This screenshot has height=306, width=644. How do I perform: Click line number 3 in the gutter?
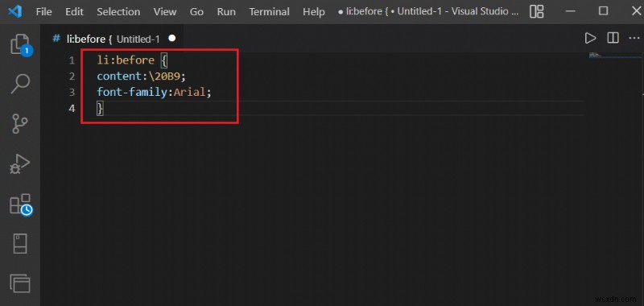[x=72, y=92]
